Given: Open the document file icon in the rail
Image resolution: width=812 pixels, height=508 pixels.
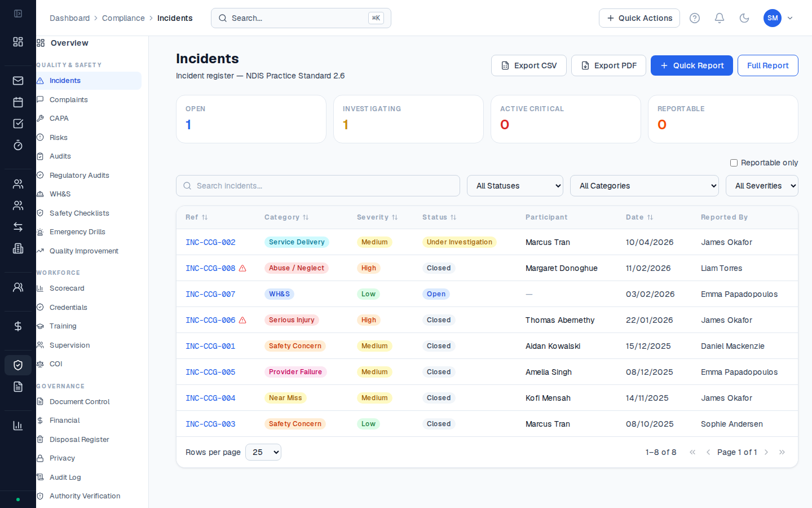Looking at the screenshot, I should pos(18,387).
